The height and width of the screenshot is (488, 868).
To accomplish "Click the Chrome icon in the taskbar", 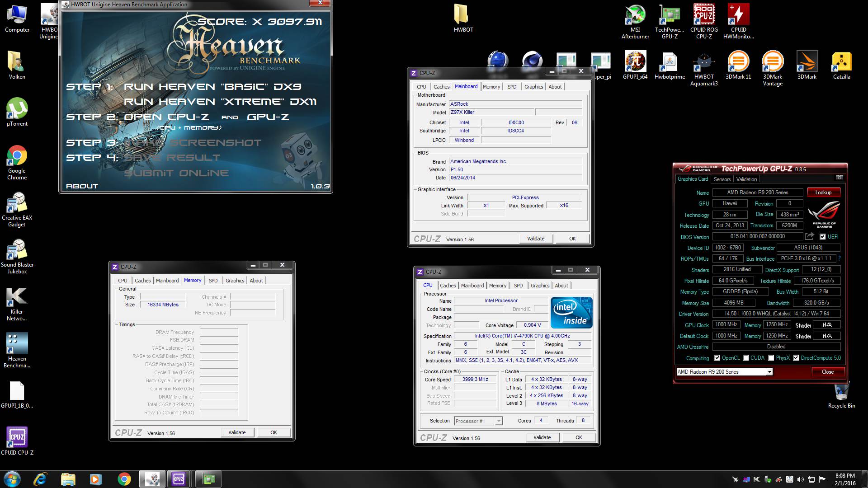I will pos(124,479).
